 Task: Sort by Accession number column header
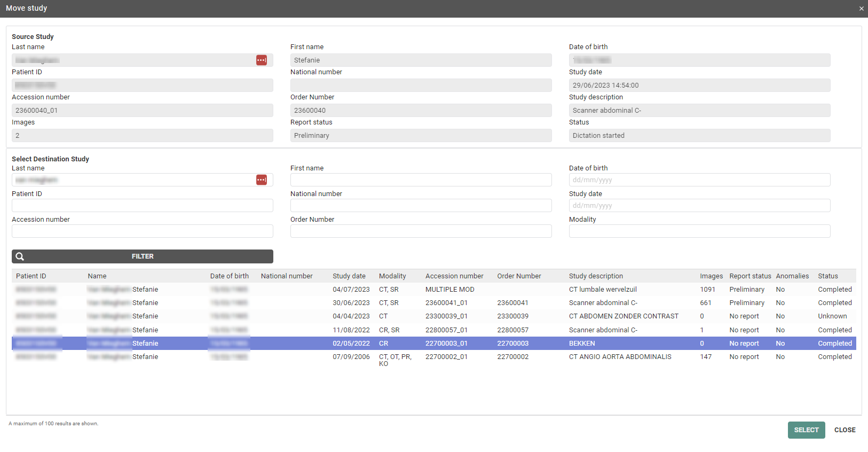coord(454,276)
